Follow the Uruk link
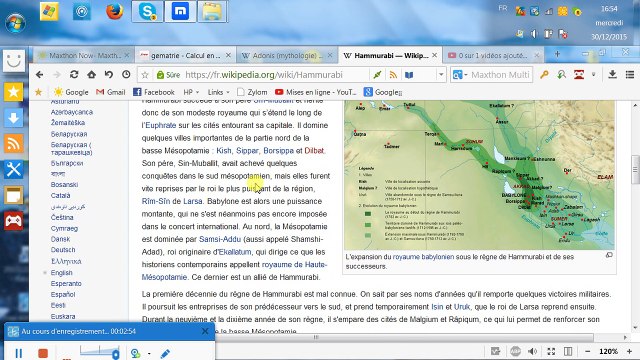Screen dimensions: 640x360 pyautogui.click(x=462, y=307)
